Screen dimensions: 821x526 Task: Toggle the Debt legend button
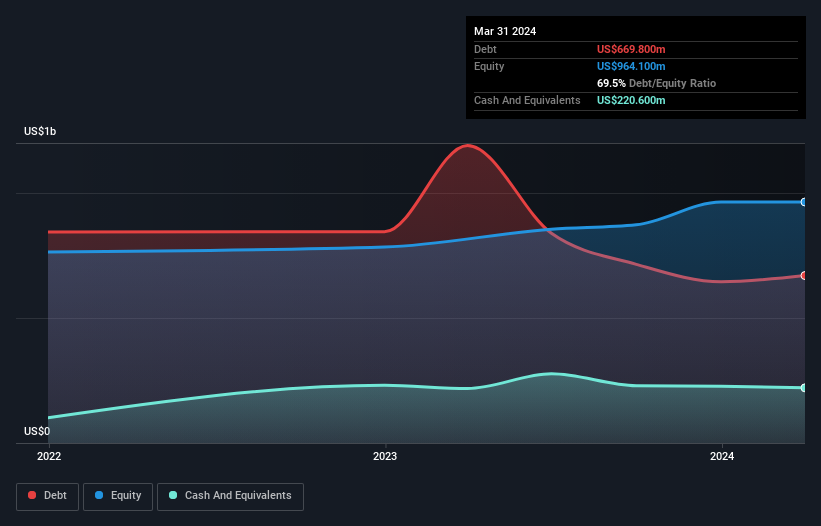[x=48, y=496]
